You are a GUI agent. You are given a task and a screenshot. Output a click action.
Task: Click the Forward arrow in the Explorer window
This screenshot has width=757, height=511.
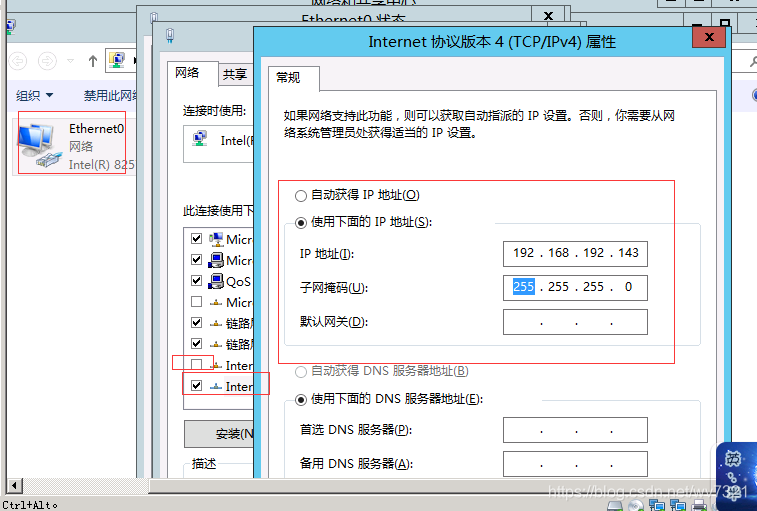click(47, 61)
